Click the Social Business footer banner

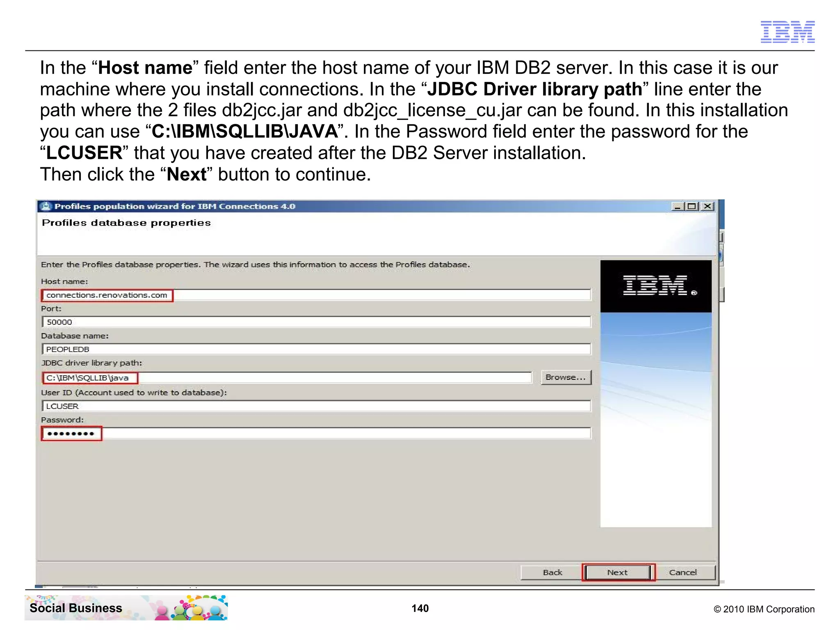click(126, 607)
